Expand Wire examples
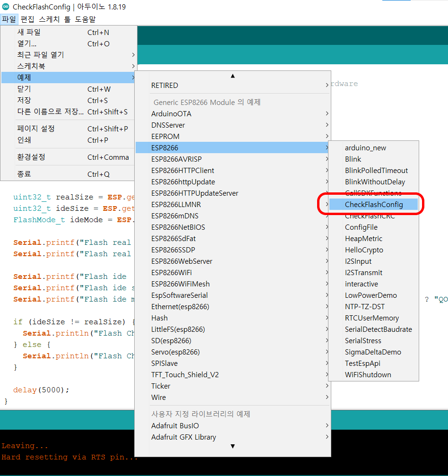Image resolution: width=448 pixels, height=476 pixels. [233, 397]
